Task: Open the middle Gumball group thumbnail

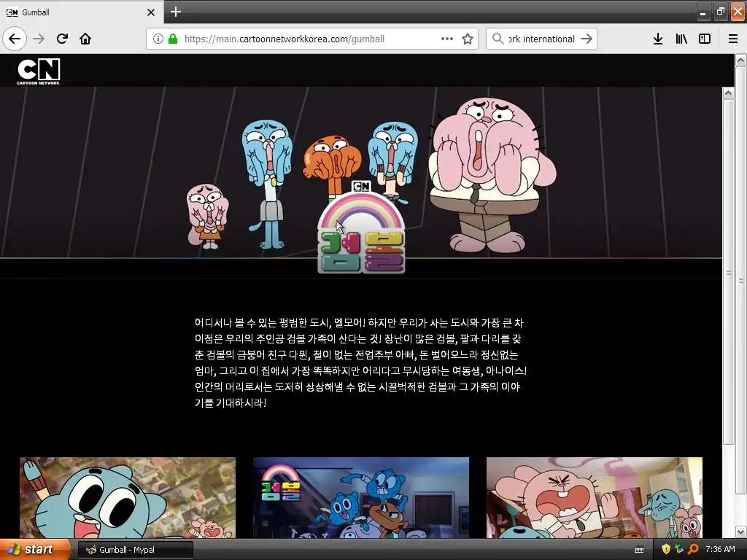Action: pos(361,497)
